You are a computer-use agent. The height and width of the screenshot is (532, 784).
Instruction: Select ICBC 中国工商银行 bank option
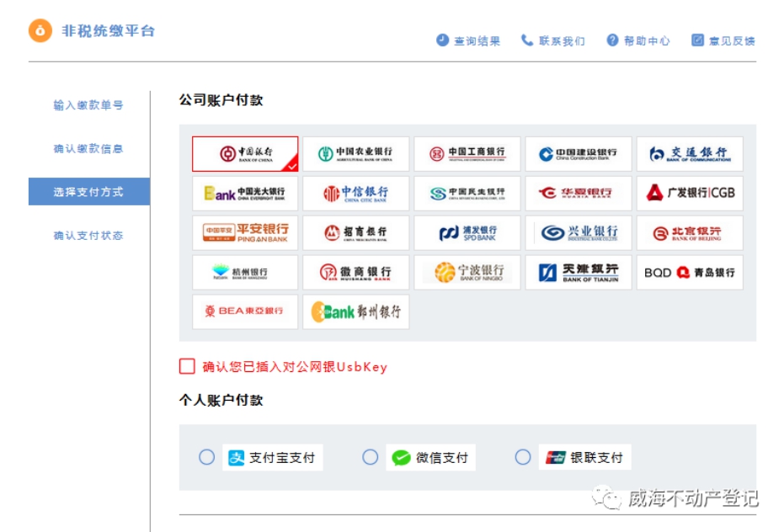(467, 154)
